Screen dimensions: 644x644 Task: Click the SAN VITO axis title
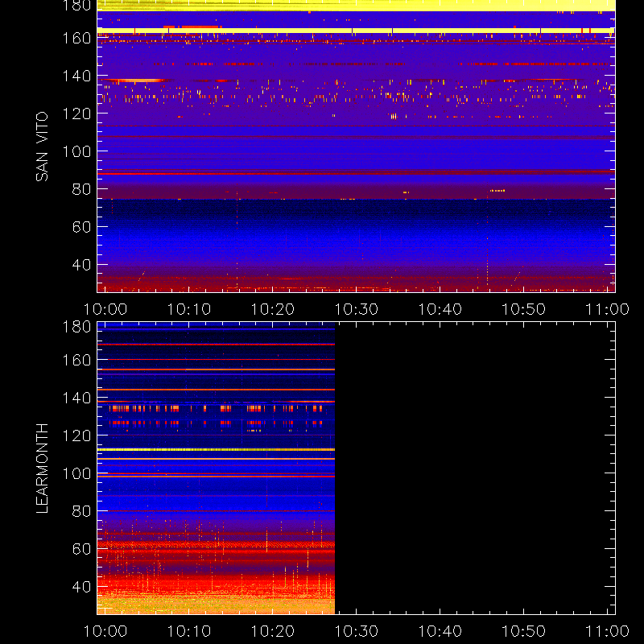42,147
